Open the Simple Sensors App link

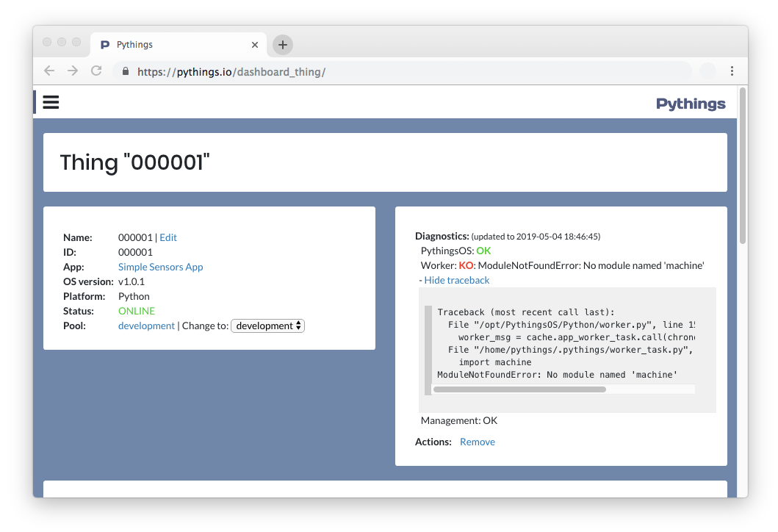pyautogui.click(x=160, y=267)
